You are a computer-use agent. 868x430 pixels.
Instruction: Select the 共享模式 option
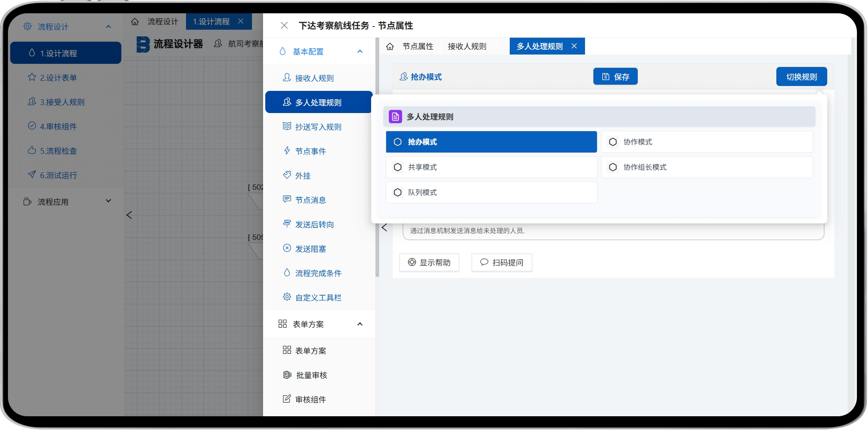click(x=491, y=167)
